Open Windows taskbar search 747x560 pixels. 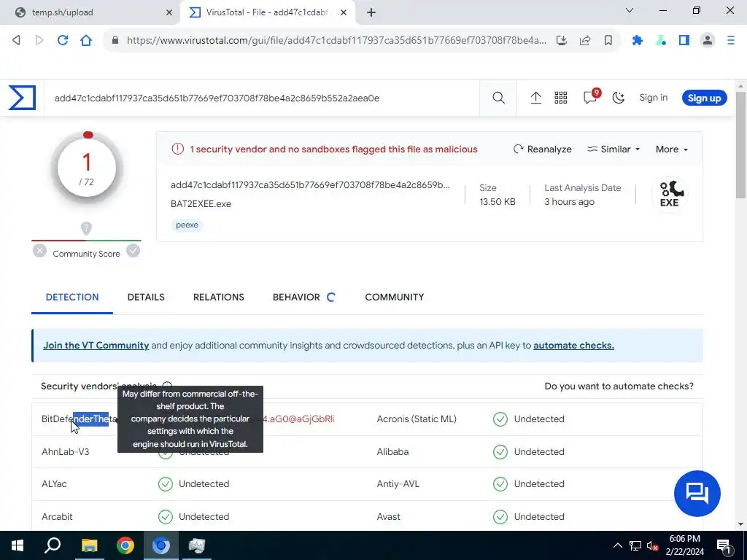pos(53,545)
